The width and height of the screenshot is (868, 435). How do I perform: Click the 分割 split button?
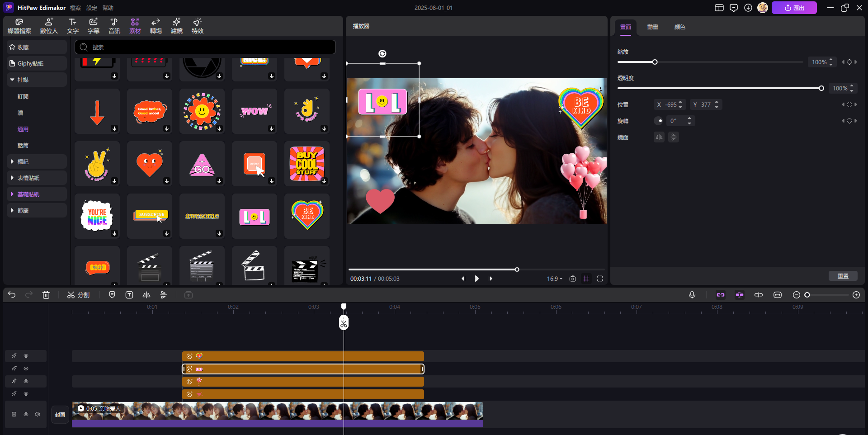tap(78, 295)
